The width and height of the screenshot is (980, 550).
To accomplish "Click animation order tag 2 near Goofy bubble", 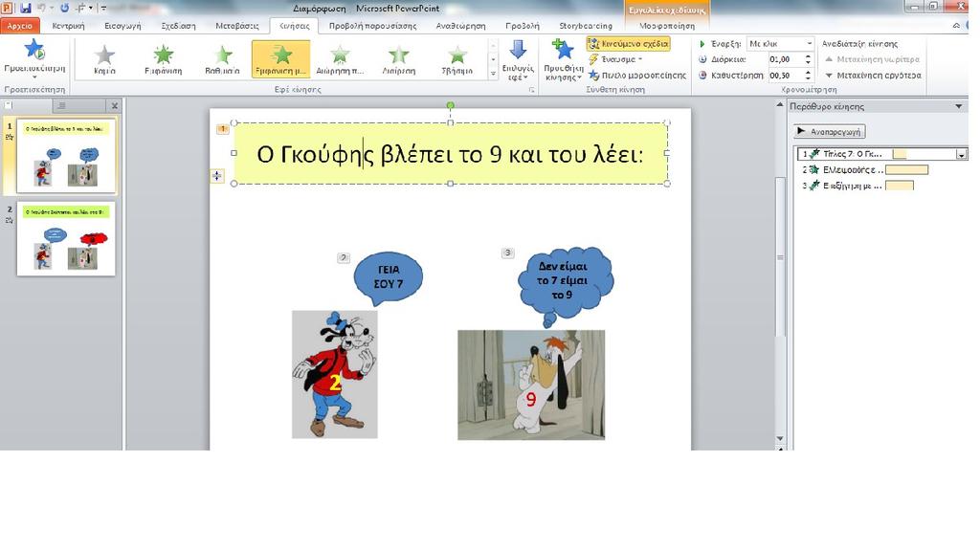I will (x=344, y=257).
